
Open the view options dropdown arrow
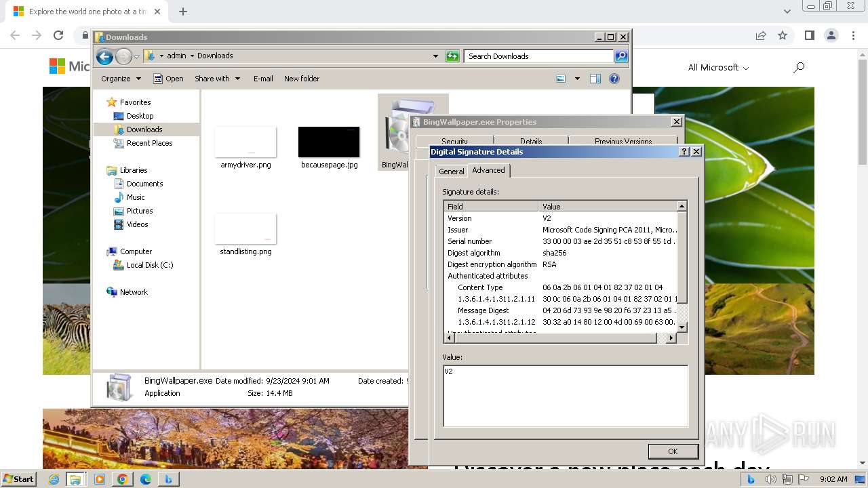click(x=577, y=79)
